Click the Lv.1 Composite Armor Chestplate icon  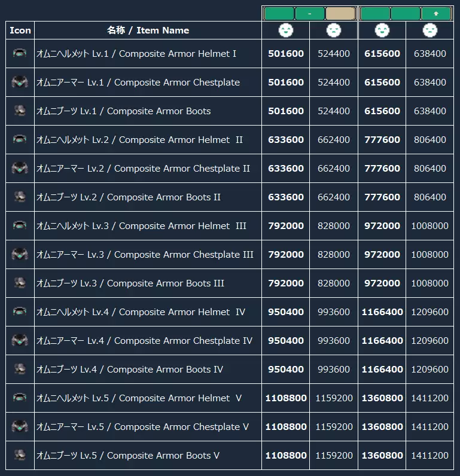coord(20,82)
